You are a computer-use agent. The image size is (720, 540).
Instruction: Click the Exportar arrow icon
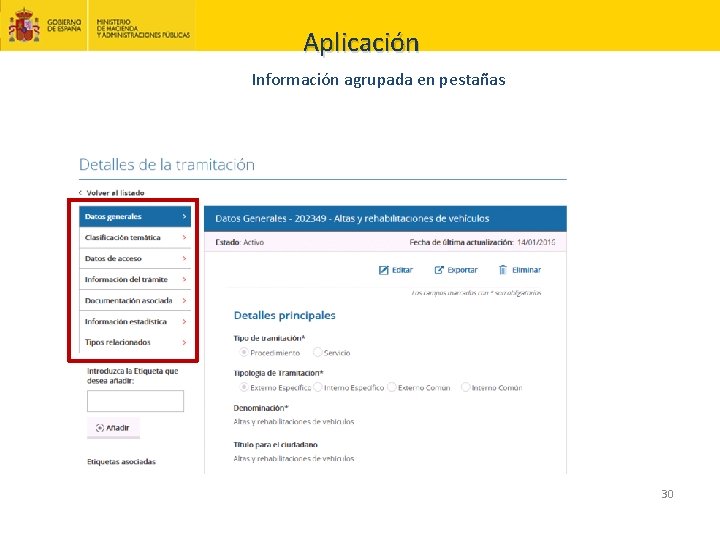(439, 270)
